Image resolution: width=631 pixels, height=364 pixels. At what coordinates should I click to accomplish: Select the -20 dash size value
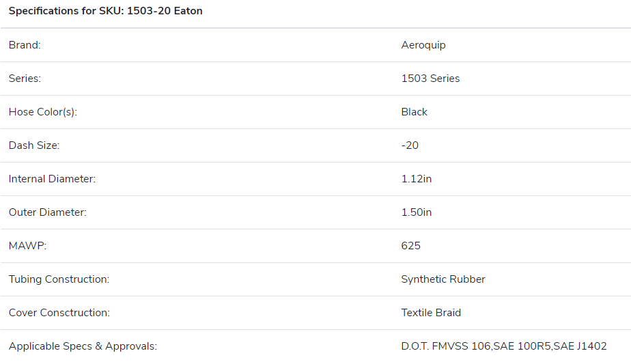click(410, 145)
